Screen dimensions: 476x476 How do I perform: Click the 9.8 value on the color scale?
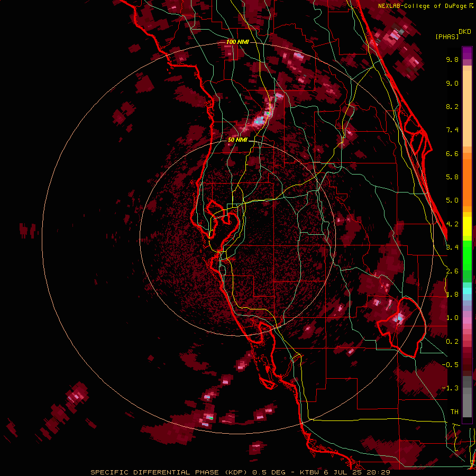click(x=452, y=59)
